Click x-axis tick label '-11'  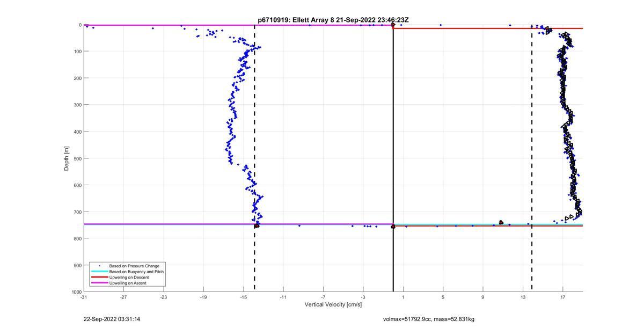[283, 297]
